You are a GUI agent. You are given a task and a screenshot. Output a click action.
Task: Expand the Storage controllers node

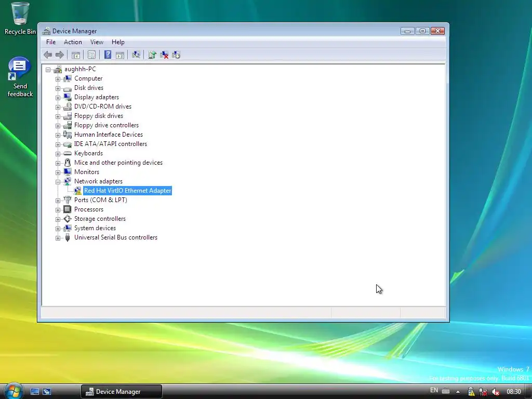tap(58, 219)
